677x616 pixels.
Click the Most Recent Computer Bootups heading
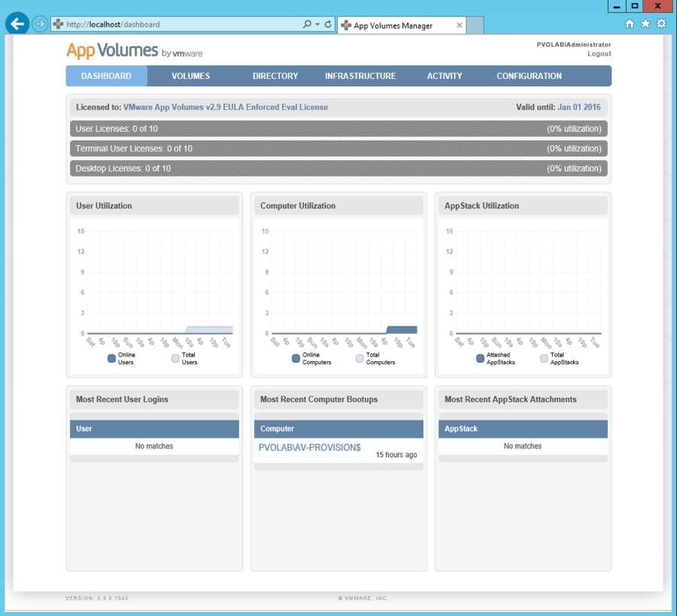tap(319, 399)
